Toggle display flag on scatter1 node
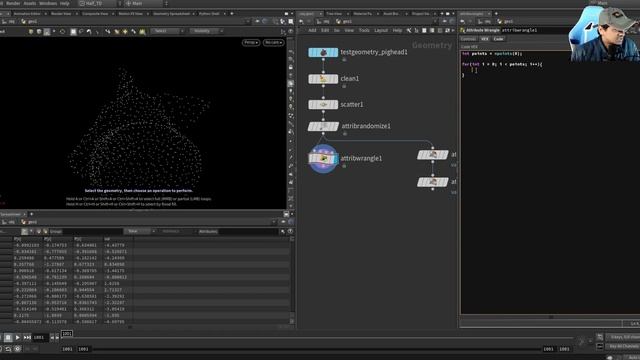 click(x=335, y=105)
